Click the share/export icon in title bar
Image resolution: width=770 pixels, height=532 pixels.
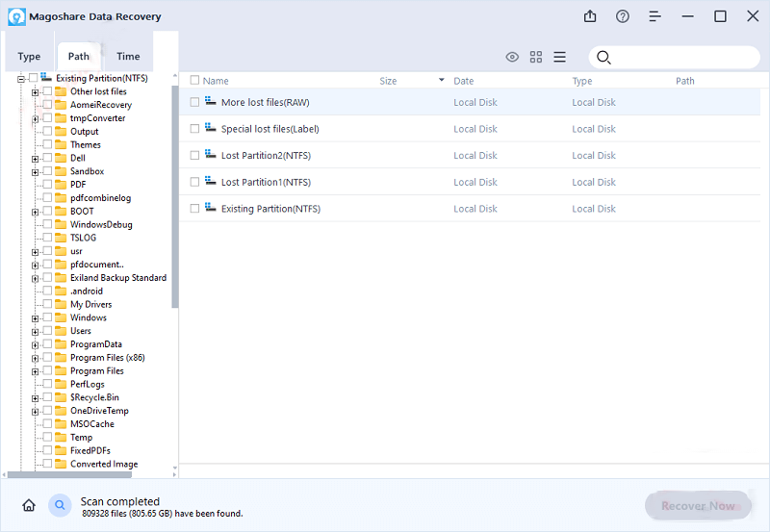click(590, 16)
